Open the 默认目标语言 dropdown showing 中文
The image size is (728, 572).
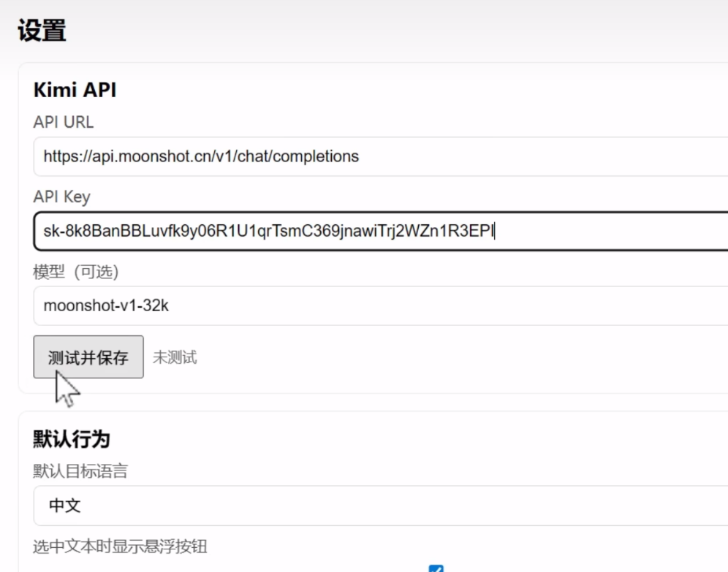click(381, 506)
